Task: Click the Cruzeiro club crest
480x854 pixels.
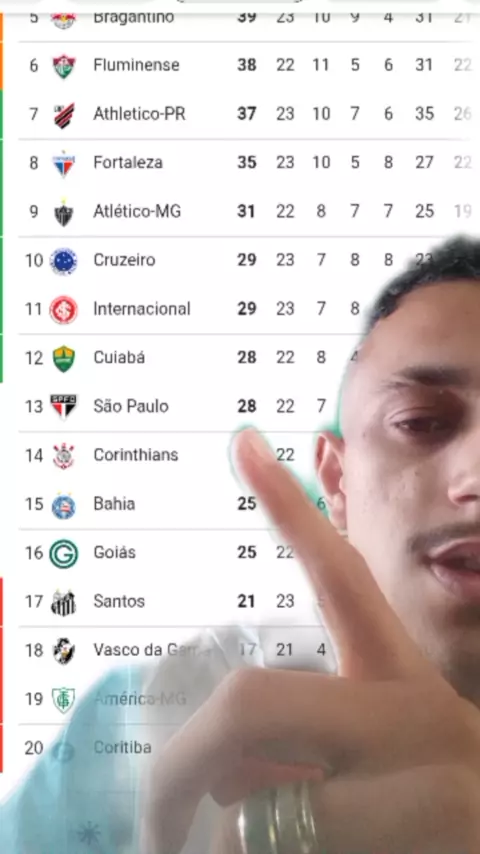Action: tap(64, 261)
